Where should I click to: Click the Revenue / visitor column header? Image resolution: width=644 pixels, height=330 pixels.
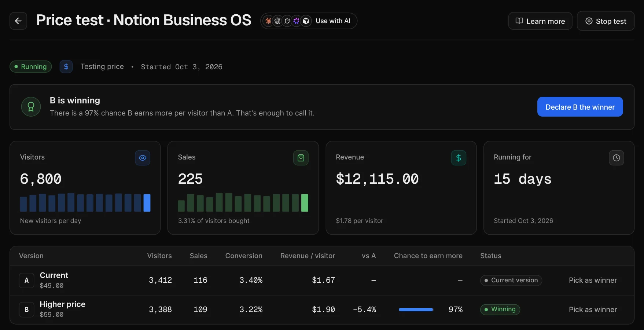[x=308, y=256]
